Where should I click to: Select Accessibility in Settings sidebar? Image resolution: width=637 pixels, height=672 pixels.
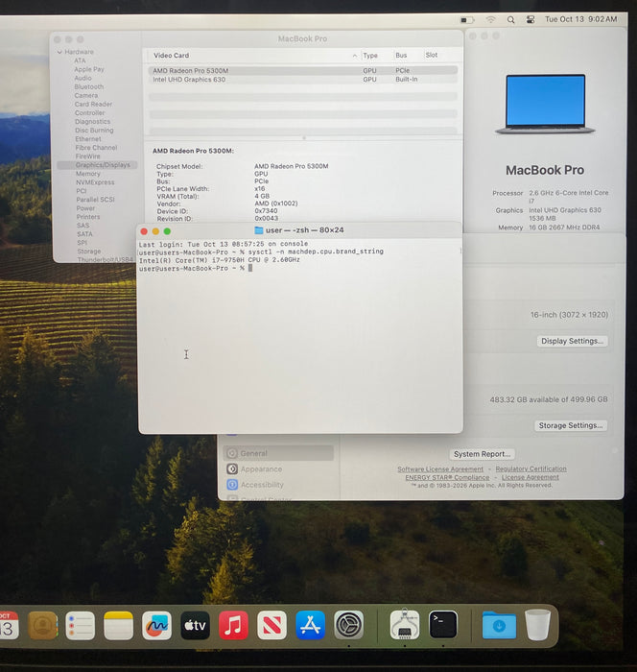[278, 485]
